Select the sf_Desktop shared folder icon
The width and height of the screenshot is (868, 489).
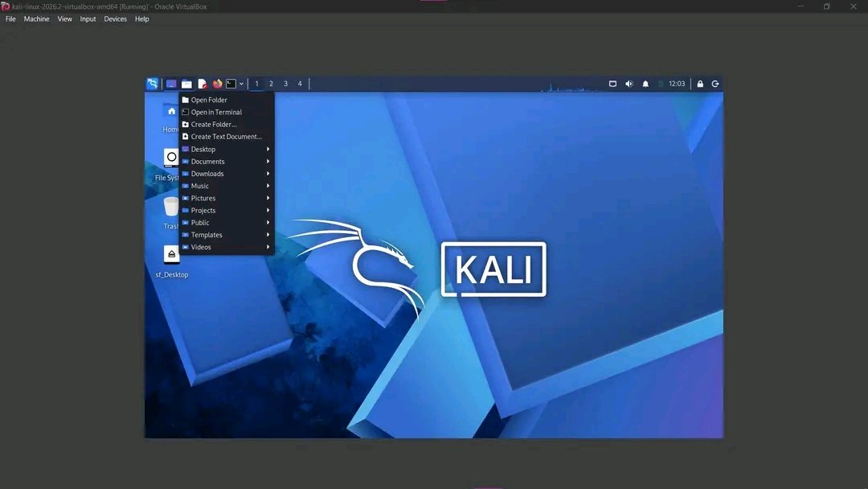[x=172, y=261]
